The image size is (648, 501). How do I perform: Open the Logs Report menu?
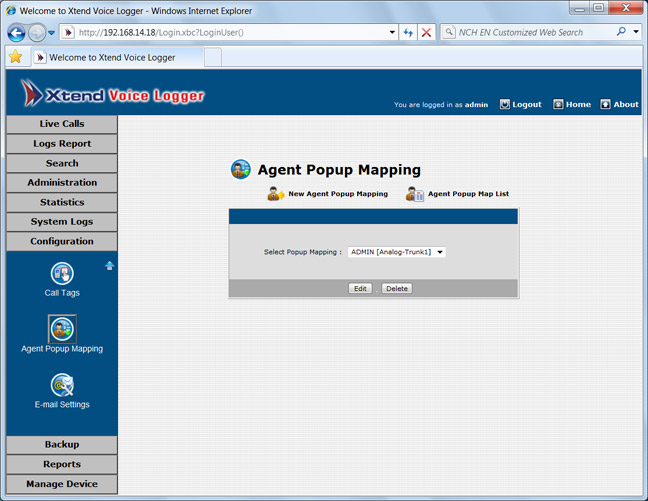point(62,143)
